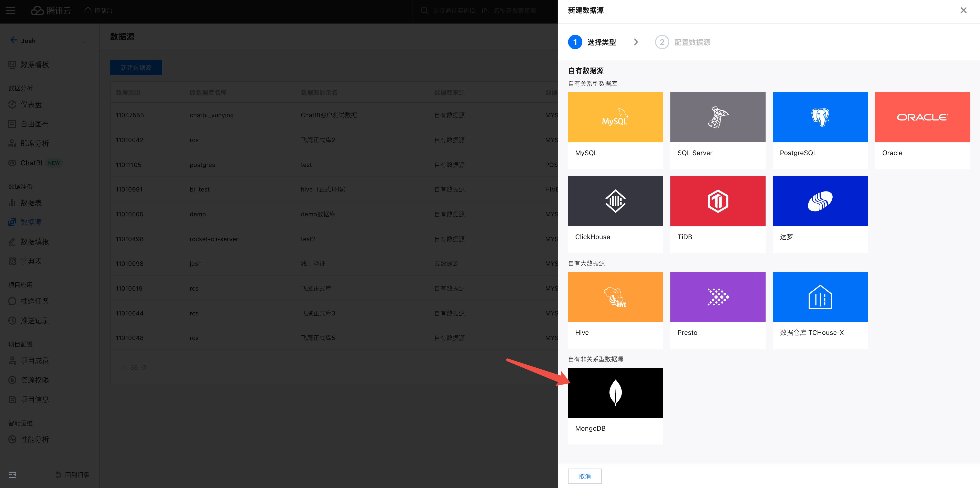This screenshot has width=980, height=488.
Task: Select the Hive big data source
Action: tap(615, 297)
